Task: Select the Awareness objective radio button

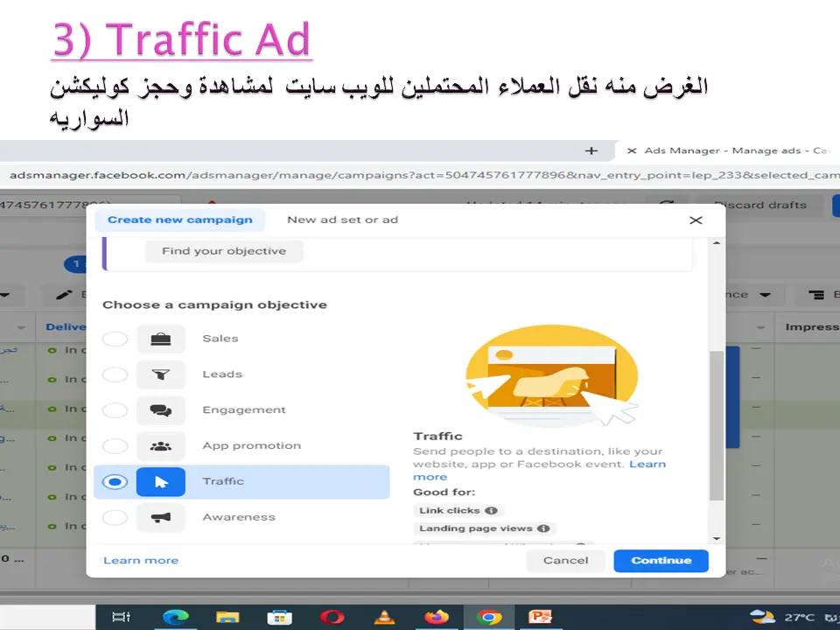Action: pos(115,517)
